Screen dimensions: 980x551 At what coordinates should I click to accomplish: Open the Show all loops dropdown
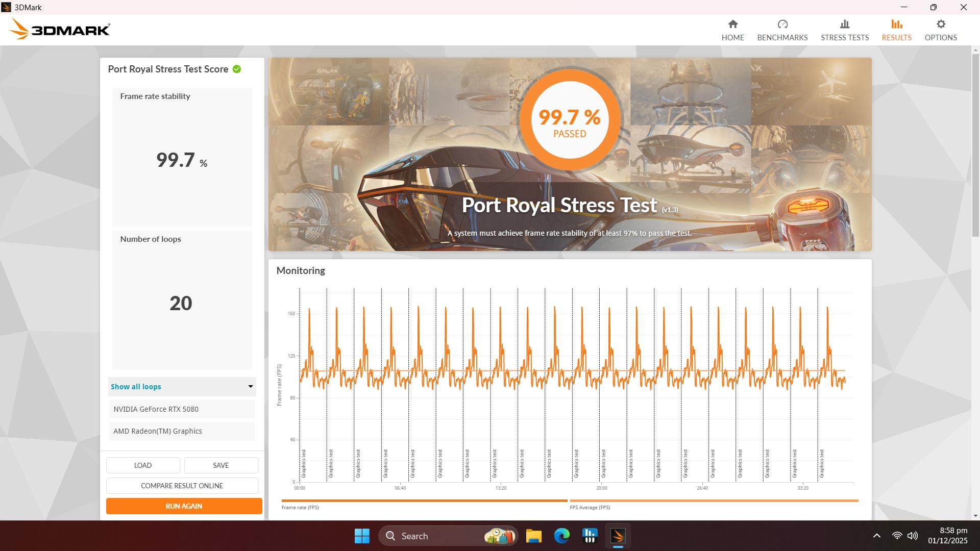pyautogui.click(x=181, y=387)
